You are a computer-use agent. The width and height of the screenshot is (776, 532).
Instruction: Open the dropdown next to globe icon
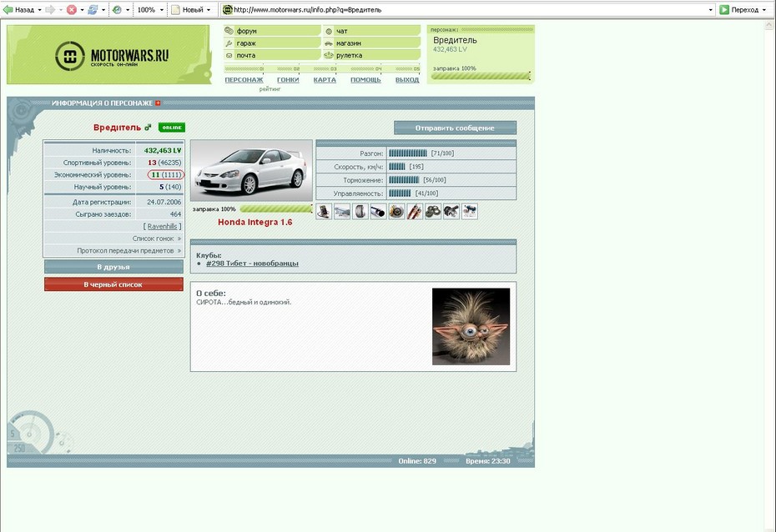[128, 10]
